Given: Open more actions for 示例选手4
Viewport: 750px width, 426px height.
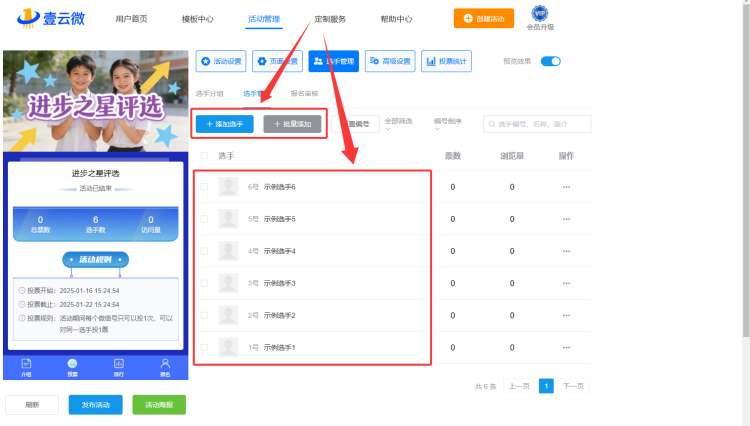Looking at the screenshot, I should (566, 251).
